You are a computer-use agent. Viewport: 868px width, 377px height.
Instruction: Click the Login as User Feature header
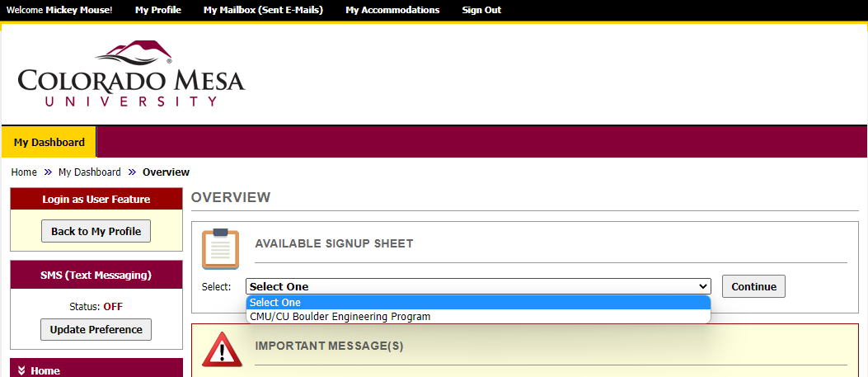[96, 199]
